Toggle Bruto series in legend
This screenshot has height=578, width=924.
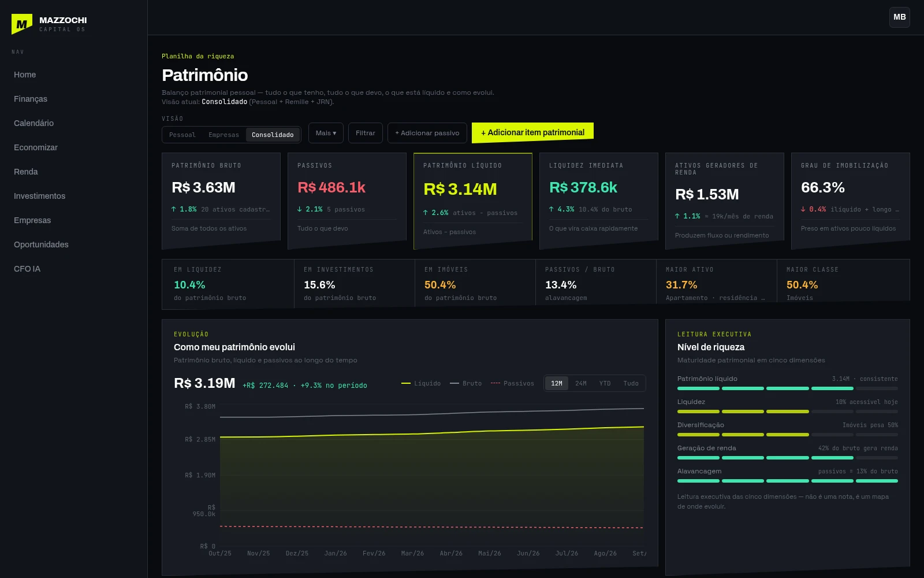click(x=466, y=383)
